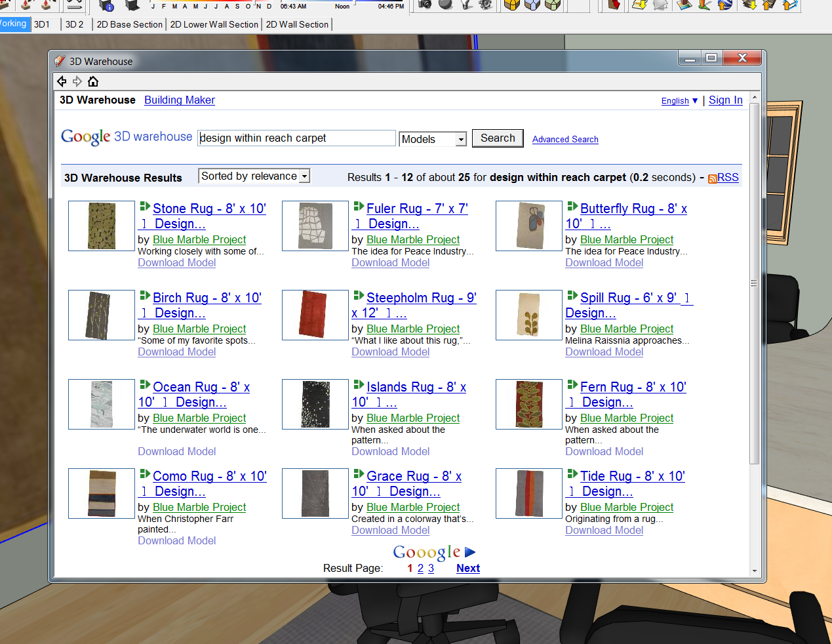Click the red book icon in toolbar

[x=614, y=5]
